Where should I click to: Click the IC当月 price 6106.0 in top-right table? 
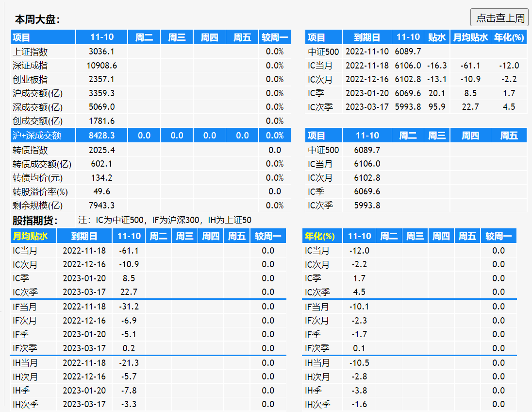tap(408, 66)
